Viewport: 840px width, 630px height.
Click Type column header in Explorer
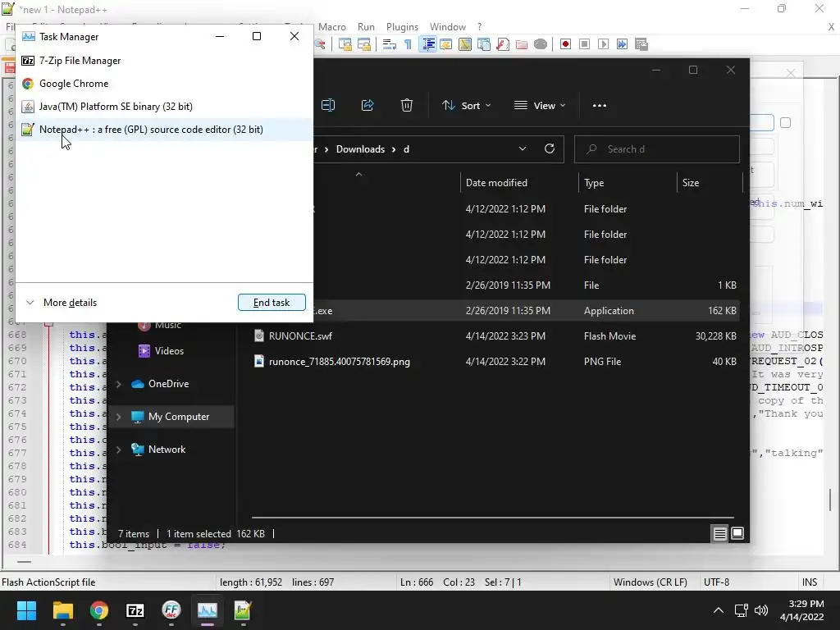[594, 183]
